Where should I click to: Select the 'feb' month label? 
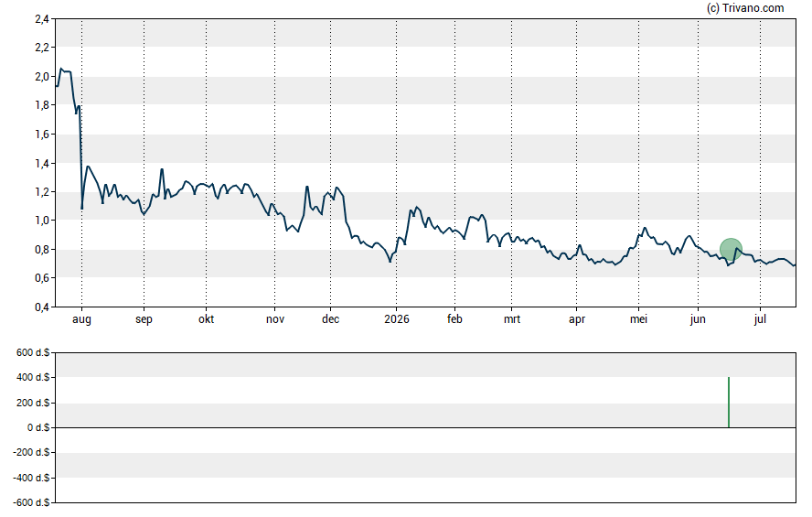(454, 318)
